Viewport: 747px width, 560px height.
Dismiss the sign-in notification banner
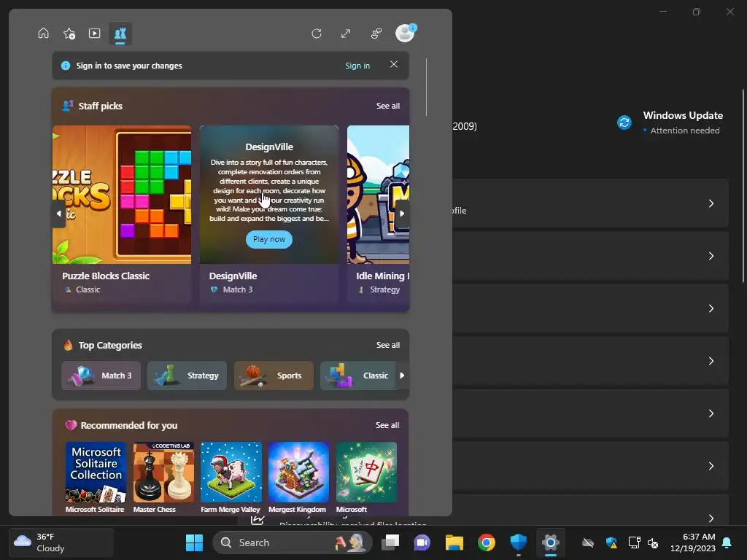[393, 64]
